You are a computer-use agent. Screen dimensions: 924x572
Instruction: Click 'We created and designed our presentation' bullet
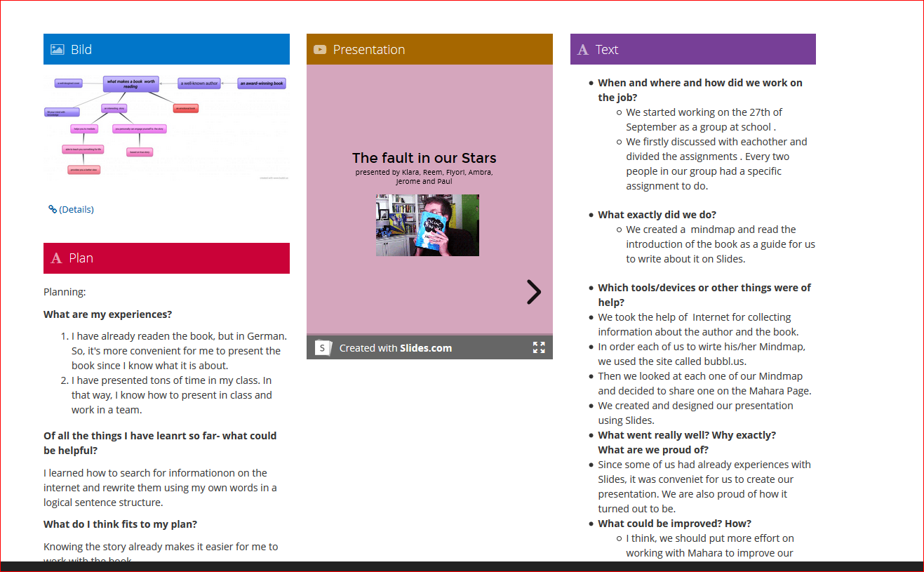tap(695, 413)
